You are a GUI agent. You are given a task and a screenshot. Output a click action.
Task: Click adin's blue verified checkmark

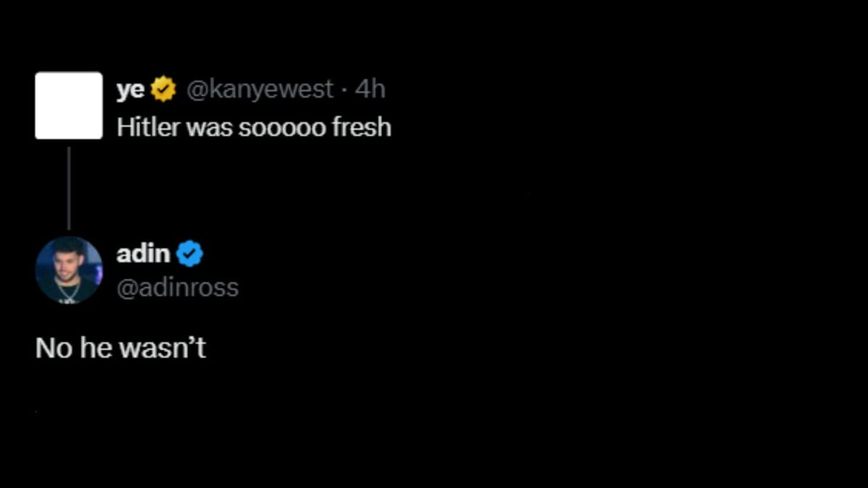(191, 253)
